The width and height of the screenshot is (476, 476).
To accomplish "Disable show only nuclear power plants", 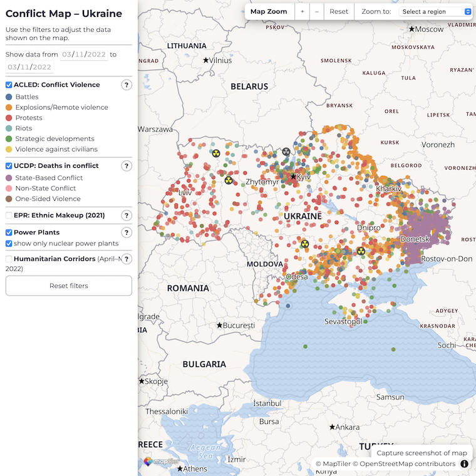I will pyautogui.click(x=9, y=244).
